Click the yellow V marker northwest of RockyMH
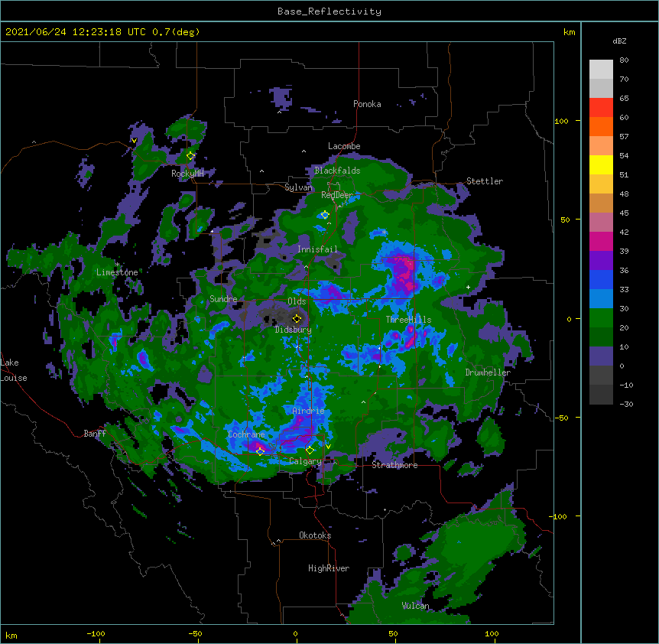The width and height of the screenshot is (659, 644). pos(134,141)
